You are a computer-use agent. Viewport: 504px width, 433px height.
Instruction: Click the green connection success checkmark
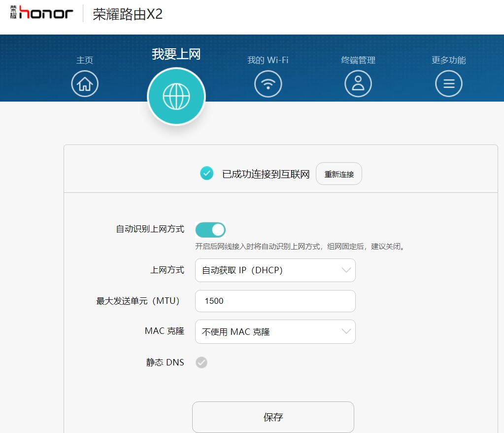[206, 173]
